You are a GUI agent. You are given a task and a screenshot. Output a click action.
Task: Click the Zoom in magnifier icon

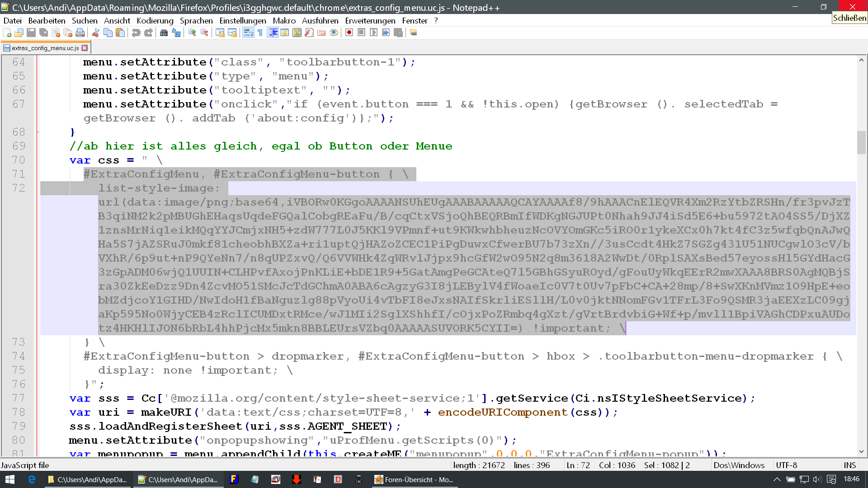(192, 33)
